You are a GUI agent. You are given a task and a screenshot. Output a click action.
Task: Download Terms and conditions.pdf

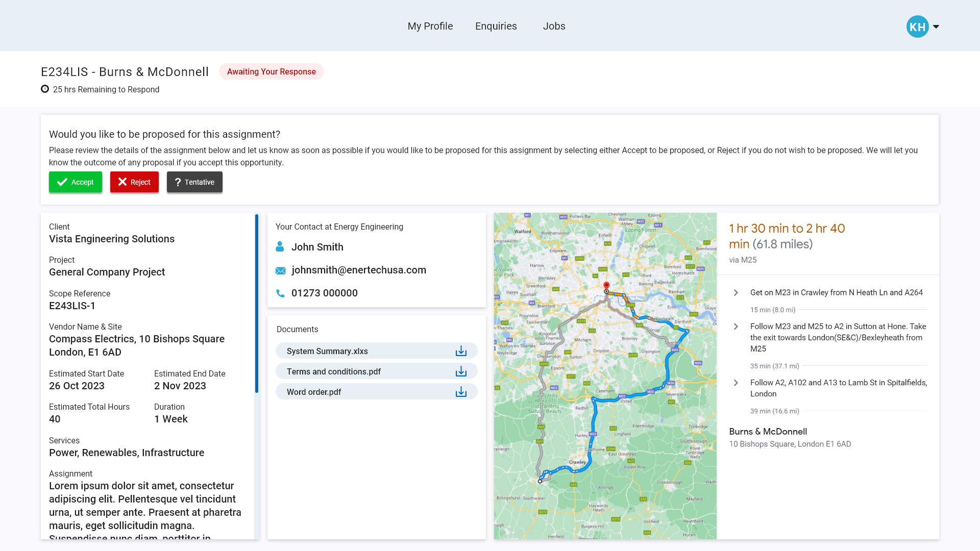[461, 371]
